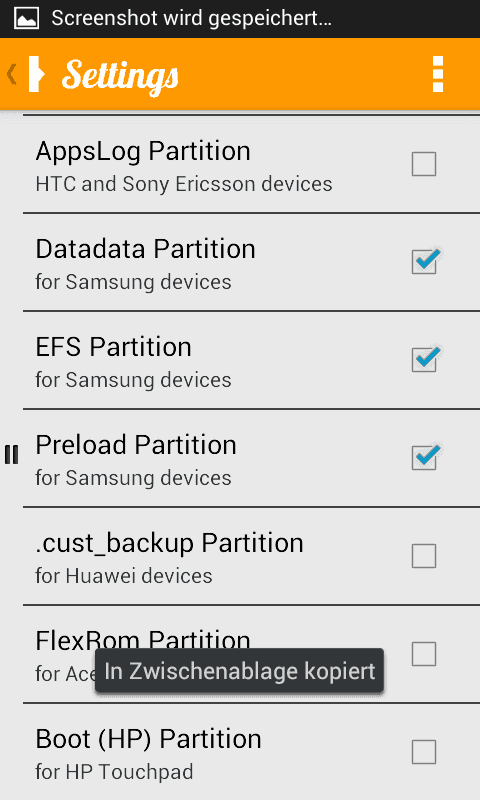This screenshot has width=480, height=800.
Task: Enable the FlexRom Partition checkbox
Action: (424, 654)
